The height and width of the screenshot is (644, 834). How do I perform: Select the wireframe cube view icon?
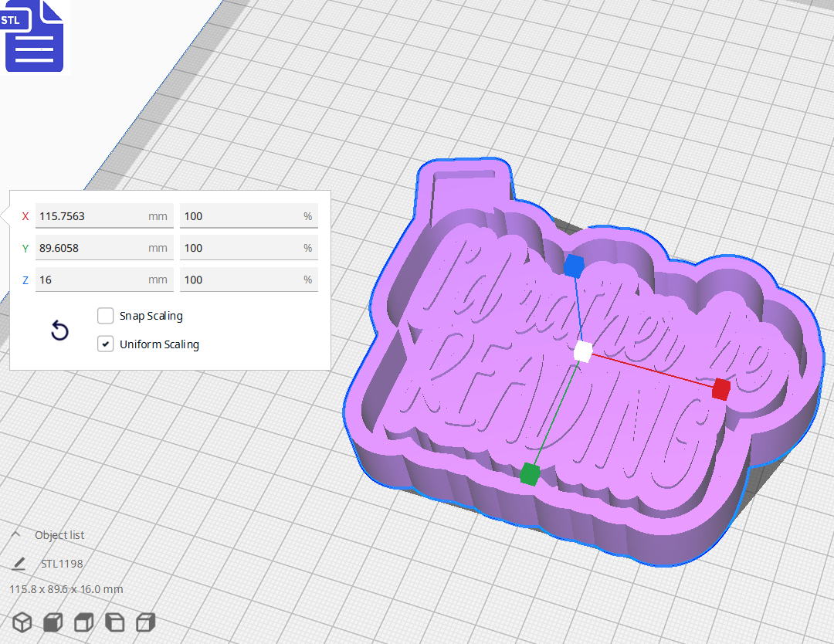(x=22, y=622)
